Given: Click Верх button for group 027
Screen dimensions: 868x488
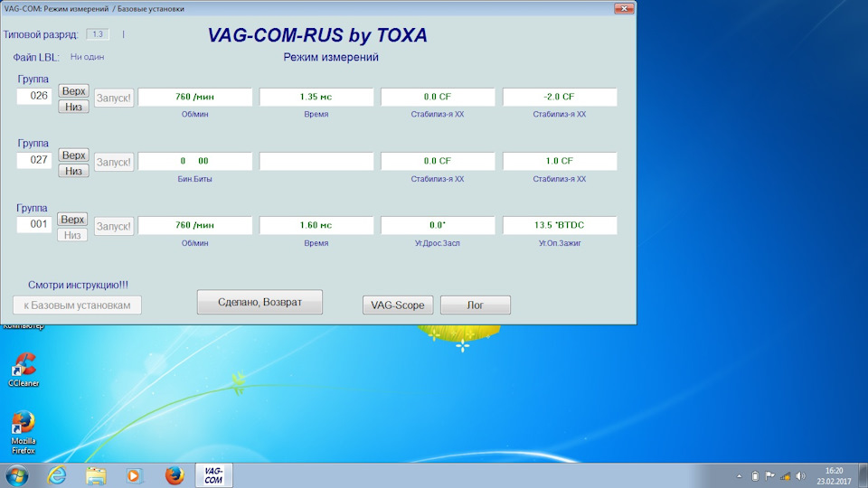Looking at the screenshot, I should 73,155.
